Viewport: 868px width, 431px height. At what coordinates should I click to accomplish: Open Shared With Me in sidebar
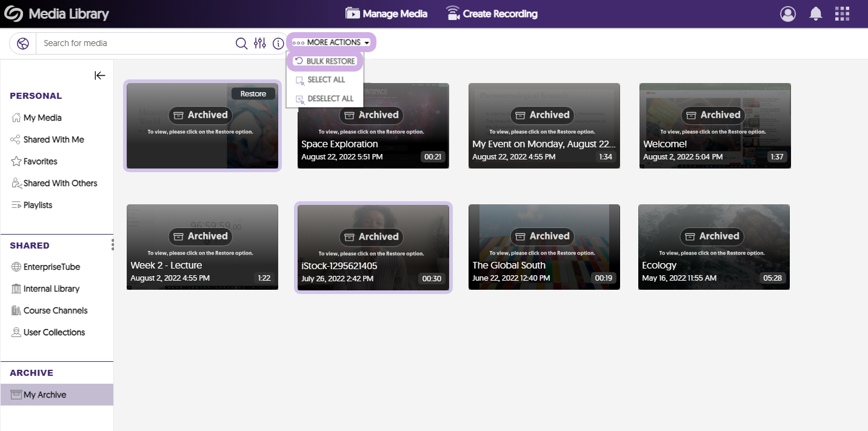[53, 139]
